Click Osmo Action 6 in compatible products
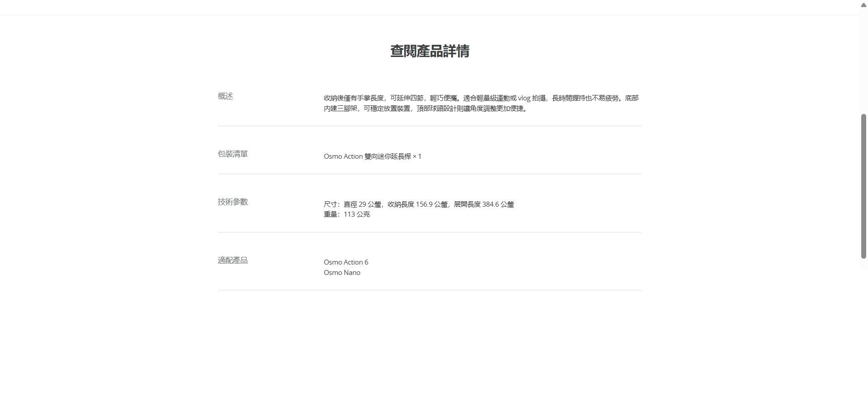 pyautogui.click(x=346, y=262)
